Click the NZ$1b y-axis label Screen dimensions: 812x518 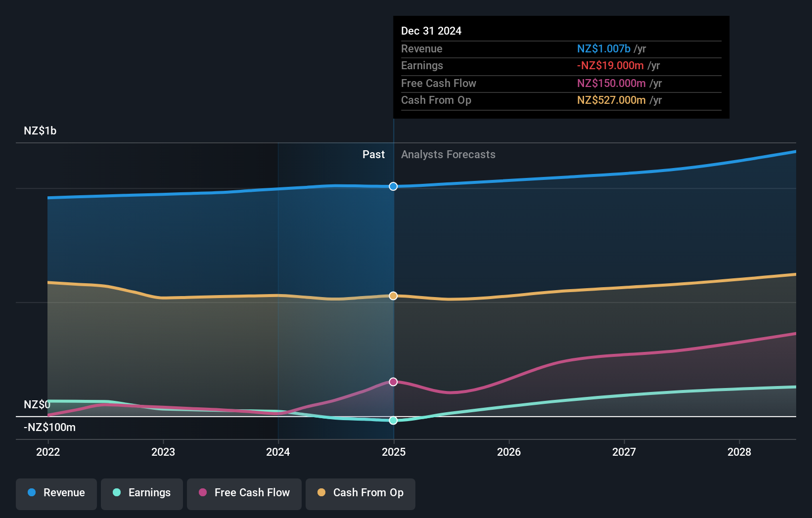click(x=40, y=131)
